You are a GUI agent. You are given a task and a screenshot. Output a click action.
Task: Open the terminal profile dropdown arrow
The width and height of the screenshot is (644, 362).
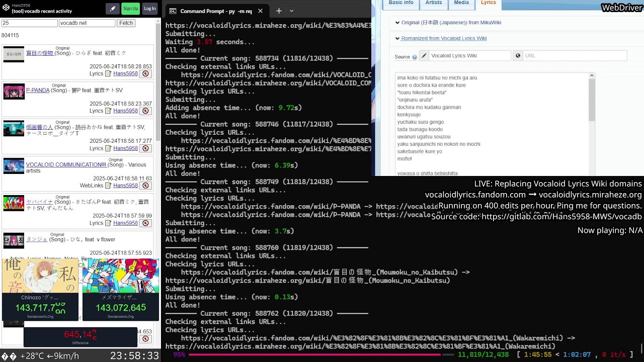click(291, 11)
